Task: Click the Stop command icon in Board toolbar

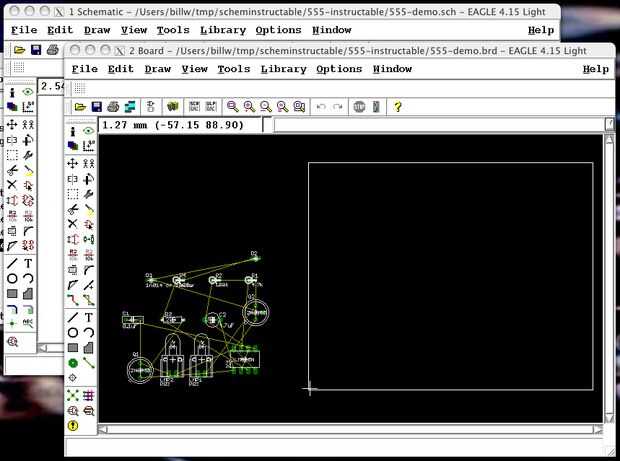Action: pyautogui.click(x=359, y=107)
